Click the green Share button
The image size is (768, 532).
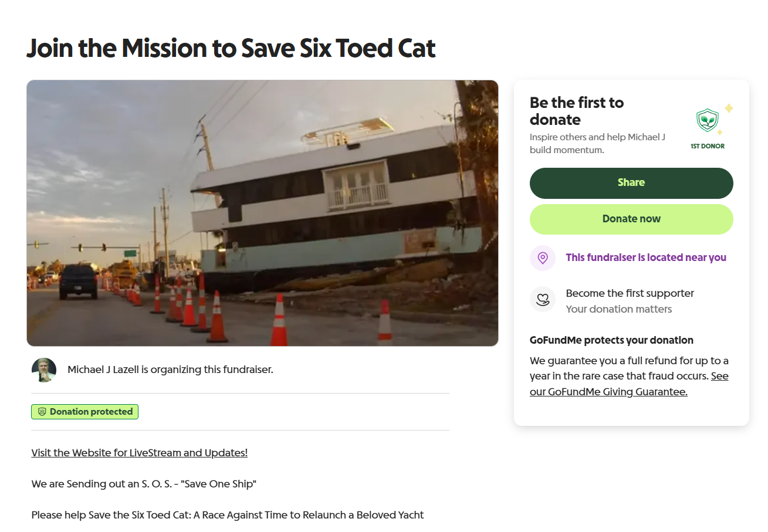[631, 183]
